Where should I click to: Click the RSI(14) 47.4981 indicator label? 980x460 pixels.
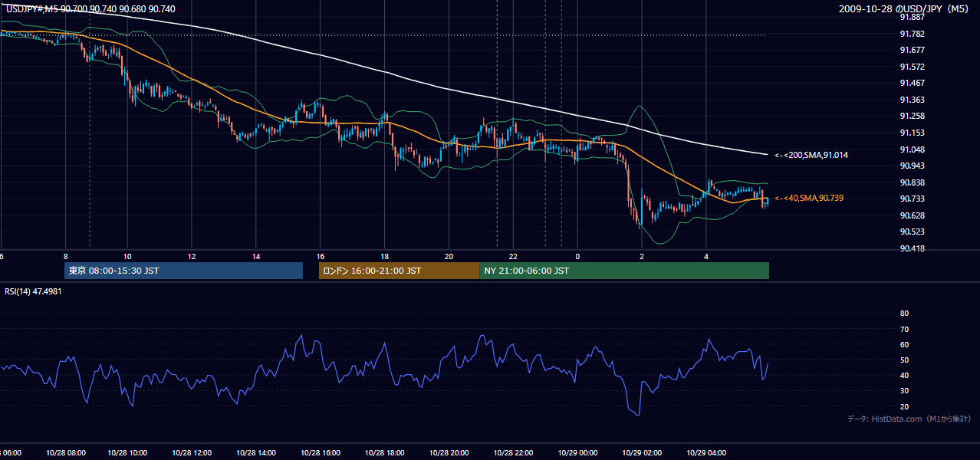(x=34, y=291)
